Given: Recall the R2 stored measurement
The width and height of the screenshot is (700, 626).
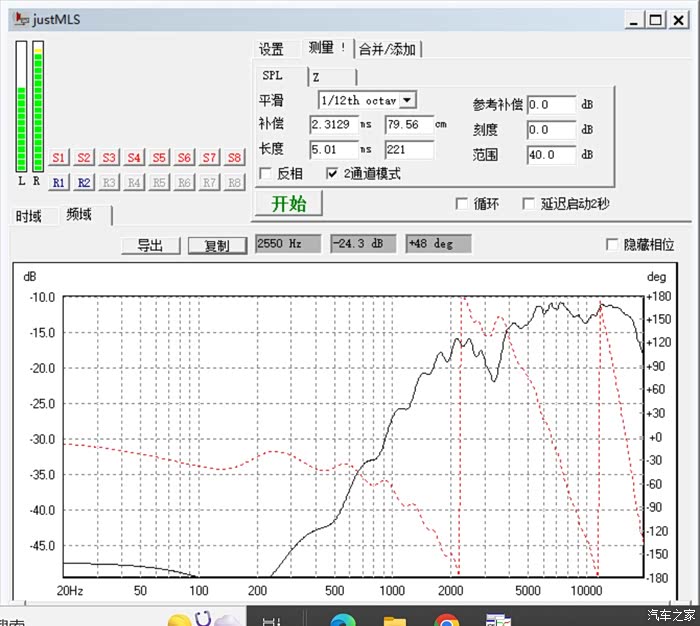Looking at the screenshot, I should click(84, 182).
